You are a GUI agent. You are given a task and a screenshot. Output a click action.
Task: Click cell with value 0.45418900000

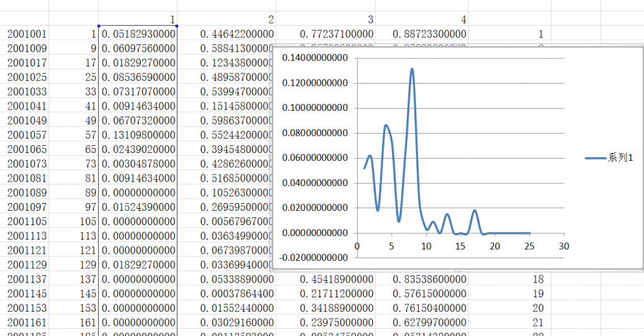(x=326, y=279)
